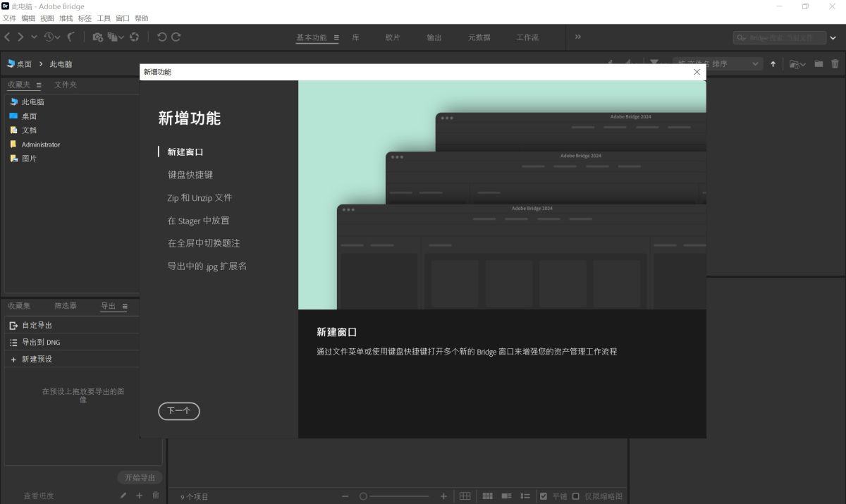Go back with the left arrow icon
Screen dimensions: 846x504
tap(7, 37)
